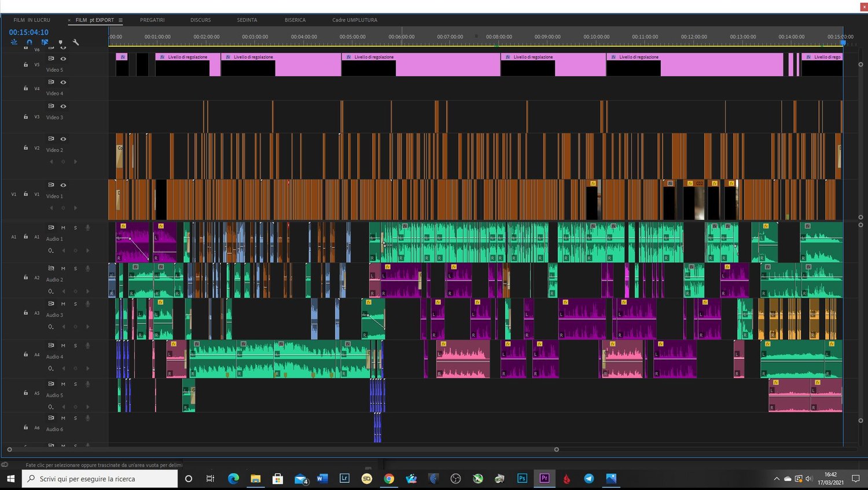Open the DISCURS sequence tab
The height and width of the screenshot is (490, 868).
point(201,20)
